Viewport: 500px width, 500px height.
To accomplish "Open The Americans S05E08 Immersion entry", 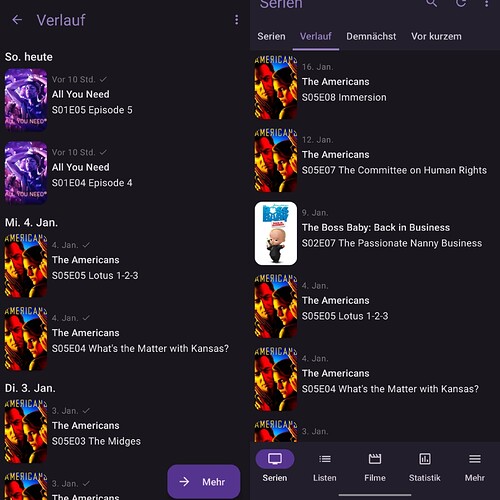I will (375, 87).
